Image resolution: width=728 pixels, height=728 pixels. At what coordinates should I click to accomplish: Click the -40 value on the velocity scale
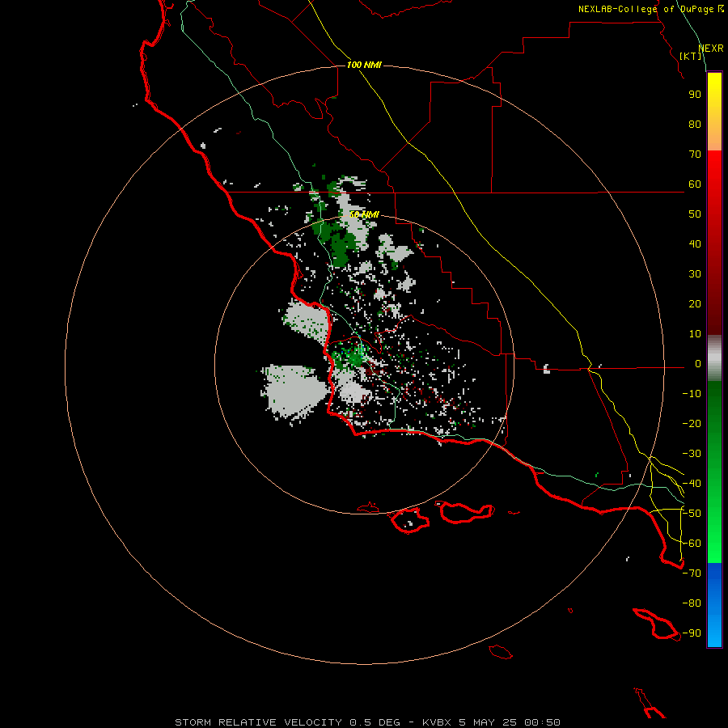(x=692, y=484)
